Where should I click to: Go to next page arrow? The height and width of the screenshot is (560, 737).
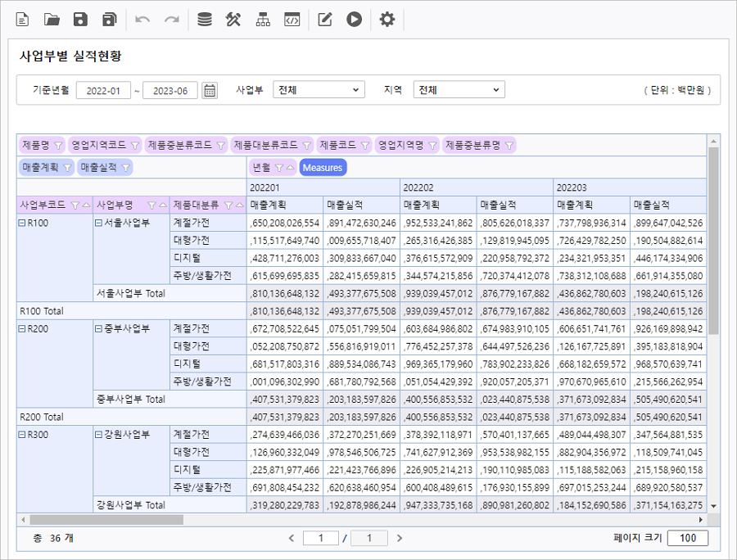[400, 538]
